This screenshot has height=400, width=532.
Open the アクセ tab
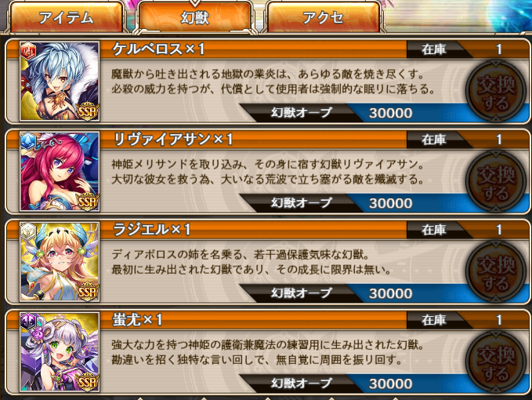click(323, 17)
